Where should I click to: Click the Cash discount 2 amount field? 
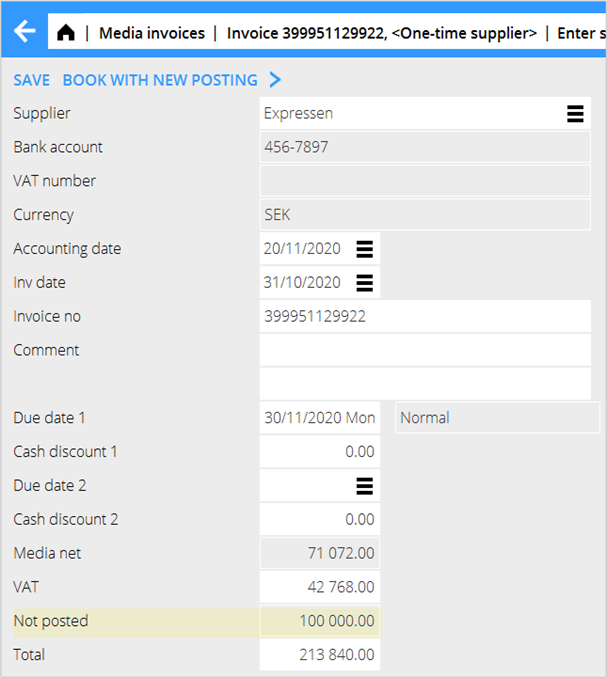pyautogui.click(x=319, y=520)
